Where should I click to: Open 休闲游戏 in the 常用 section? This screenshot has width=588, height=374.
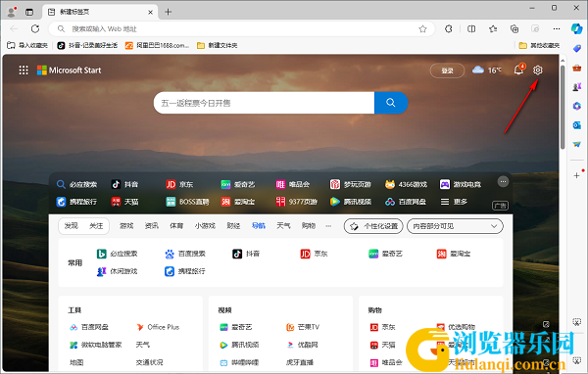click(117, 271)
